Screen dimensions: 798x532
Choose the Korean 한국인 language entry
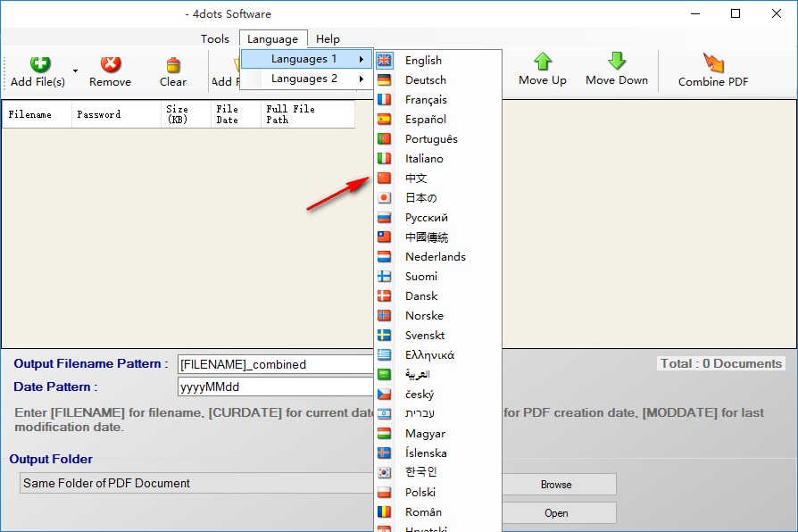pyautogui.click(x=438, y=472)
